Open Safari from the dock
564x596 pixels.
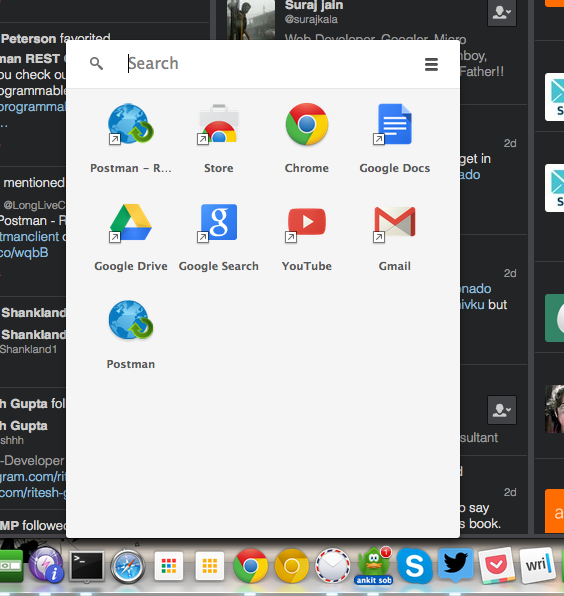coord(127,566)
